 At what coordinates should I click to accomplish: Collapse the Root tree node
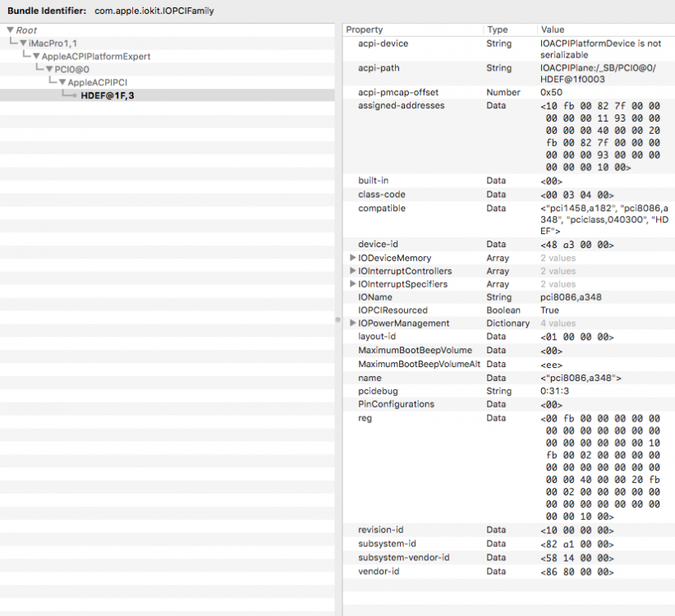pyautogui.click(x=11, y=30)
